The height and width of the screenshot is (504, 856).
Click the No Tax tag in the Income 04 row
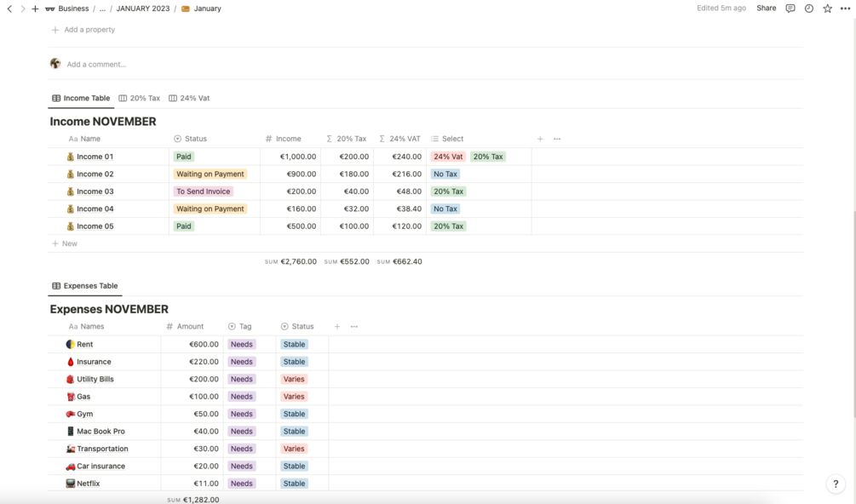[445, 209]
